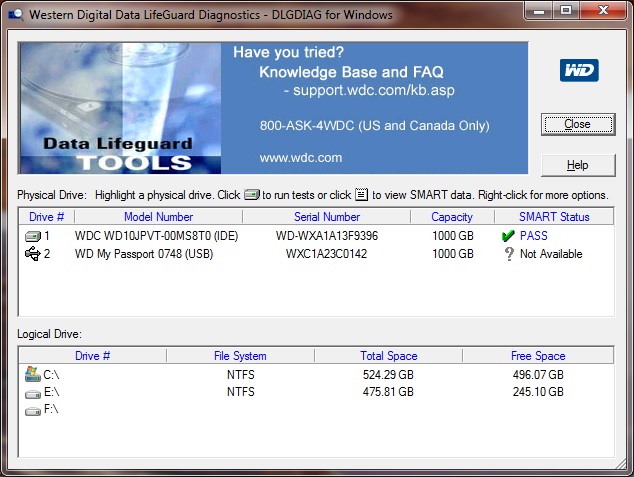The image size is (634, 477).
Task: Click NTFS in the E:\ row
Action: pos(241,392)
